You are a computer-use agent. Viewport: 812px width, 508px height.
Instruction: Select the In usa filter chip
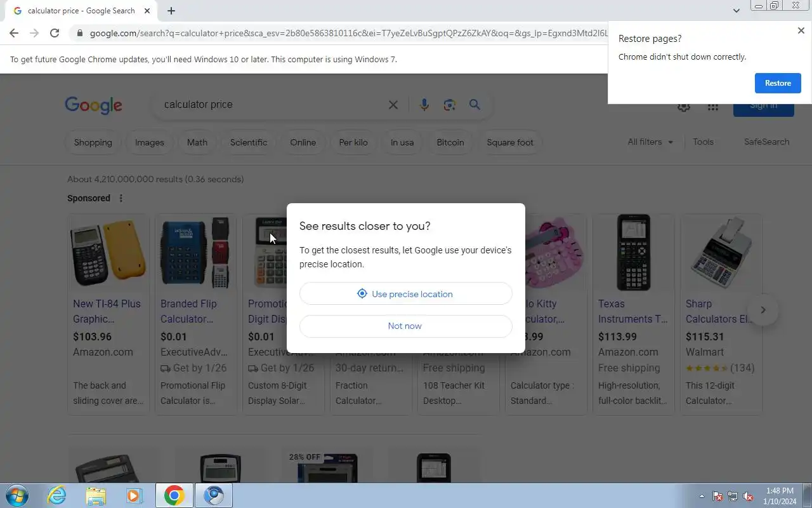(402, 142)
